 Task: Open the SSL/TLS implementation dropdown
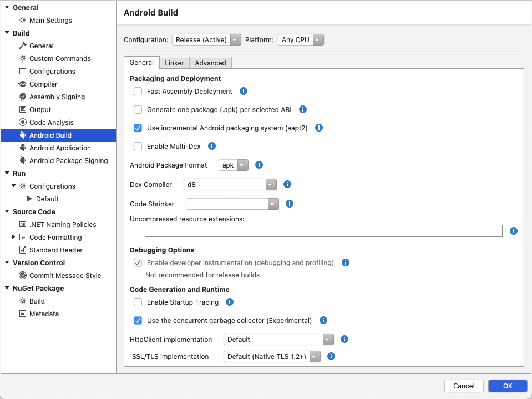tap(272, 357)
